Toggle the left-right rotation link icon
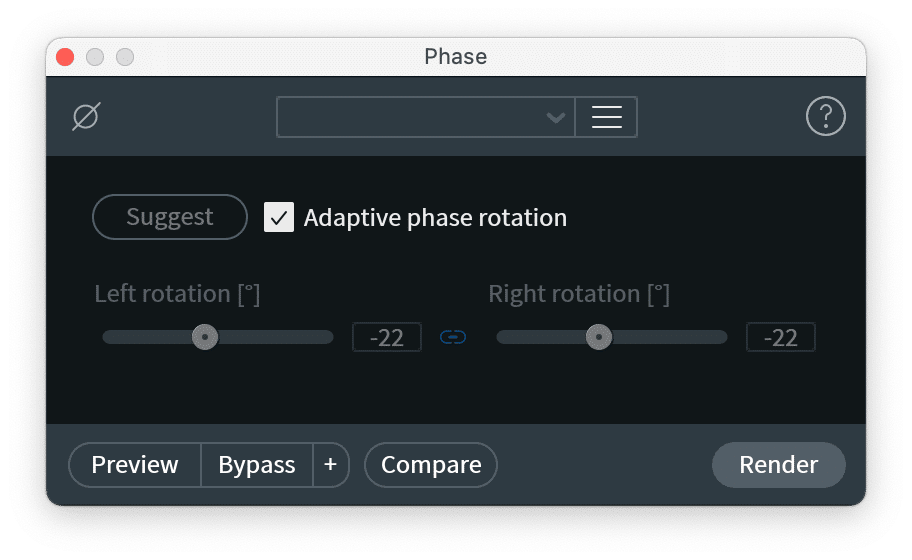Screen dimensions: 912x560 [453, 338]
